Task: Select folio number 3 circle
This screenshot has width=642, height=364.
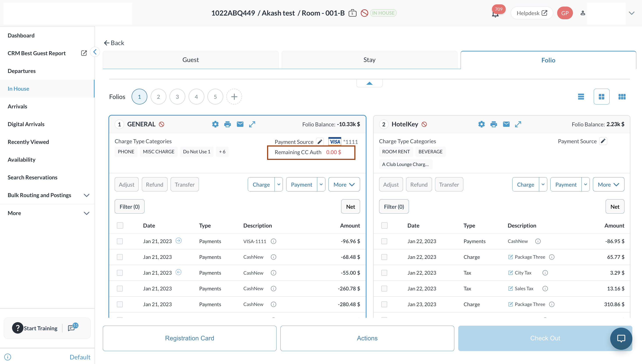Action: (177, 97)
